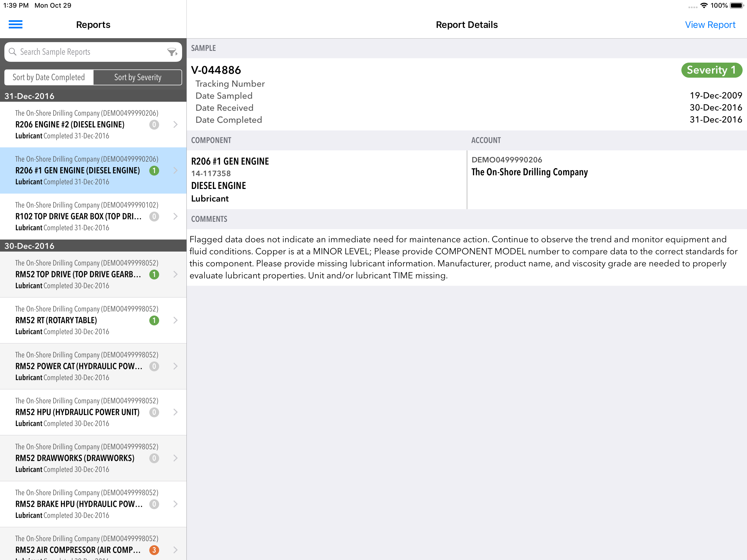Viewport: 747px width, 560px height.
Task: Open chevron for RM52 RT ROTARY TABLE
Action: pyautogui.click(x=175, y=320)
